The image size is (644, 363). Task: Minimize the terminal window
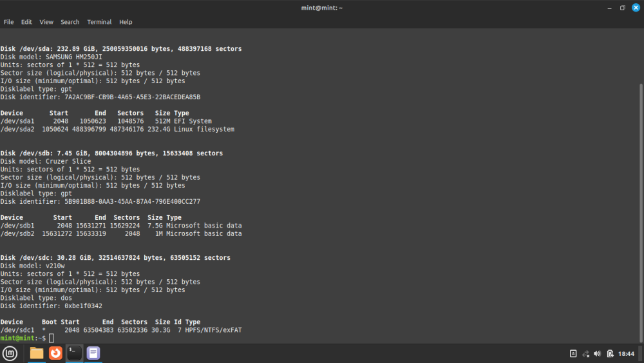click(x=609, y=8)
